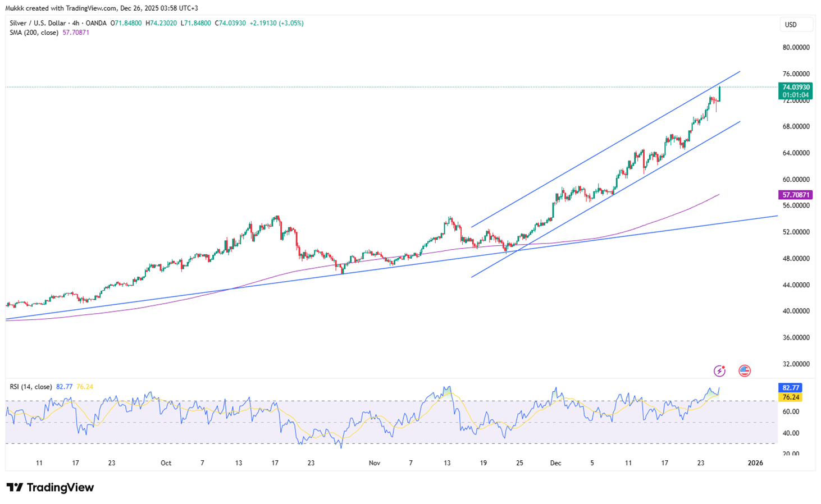Click the lightning bolt events icon
The width and height of the screenshot is (821, 504).
pyautogui.click(x=719, y=370)
